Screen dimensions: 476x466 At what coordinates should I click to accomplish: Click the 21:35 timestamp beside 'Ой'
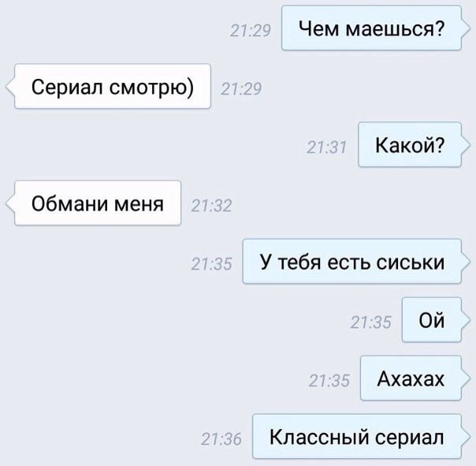click(371, 322)
